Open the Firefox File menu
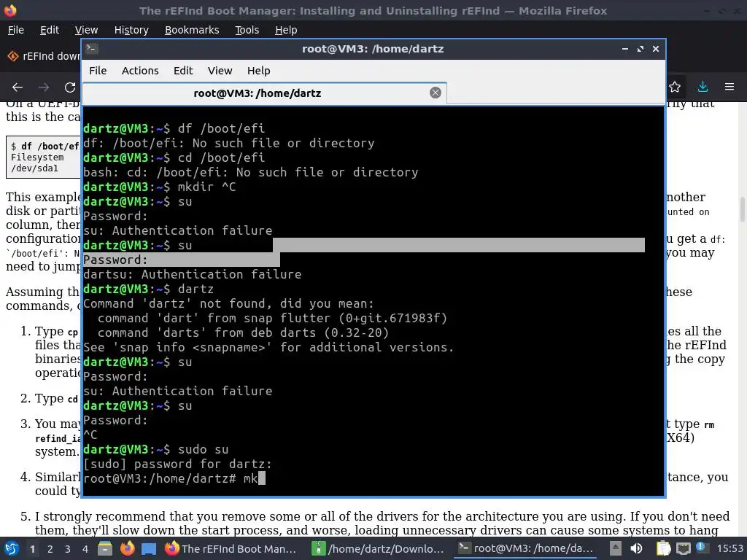 point(16,30)
